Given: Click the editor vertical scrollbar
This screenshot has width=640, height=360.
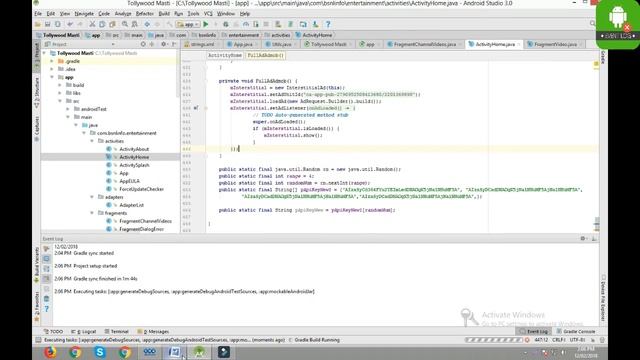Looking at the screenshot, I should coord(597,224).
